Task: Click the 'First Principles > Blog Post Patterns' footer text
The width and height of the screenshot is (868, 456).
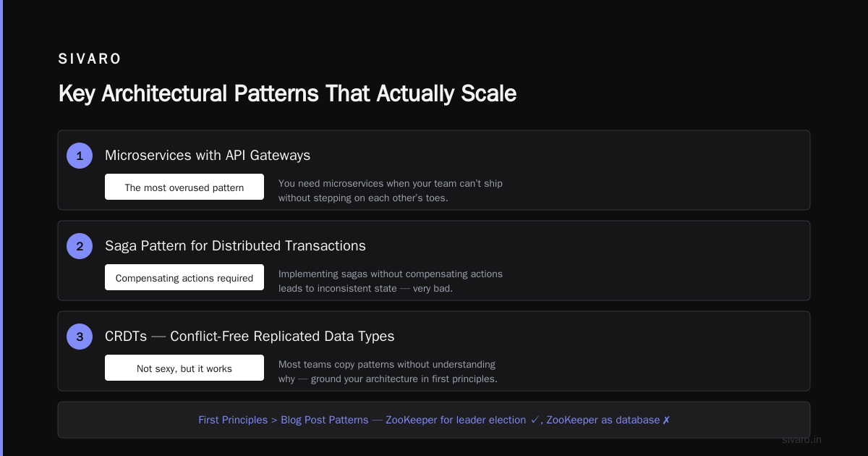Action: point(283,420)
